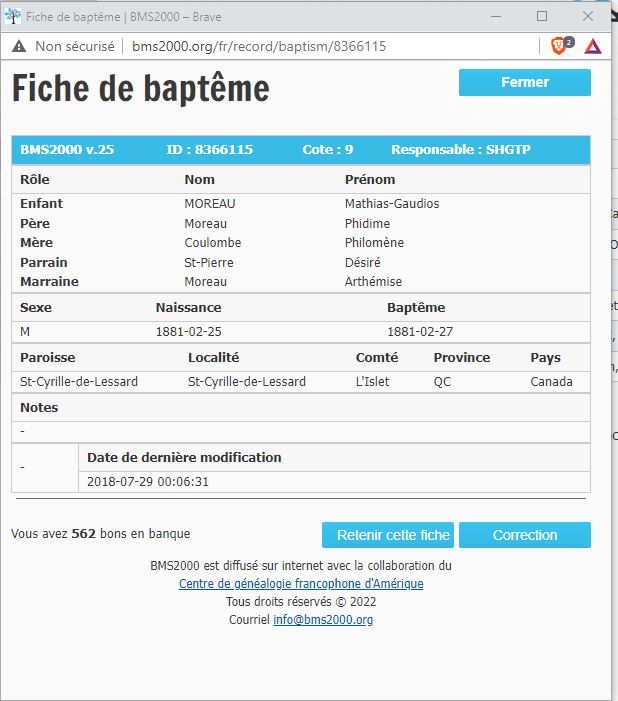Click godfather first name 'Désiré'

point(363,262)
